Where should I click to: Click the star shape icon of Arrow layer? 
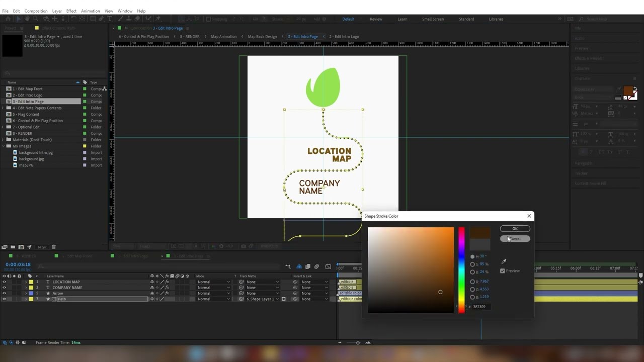click(x=48, y=293)
